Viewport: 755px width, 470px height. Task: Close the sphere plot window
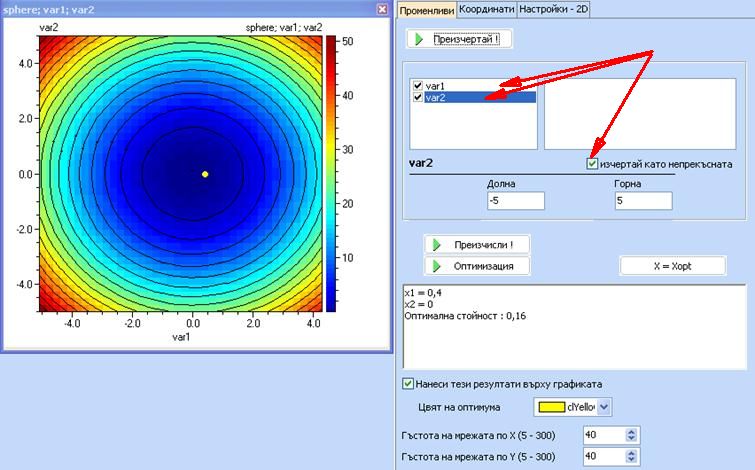pos(381,8)
